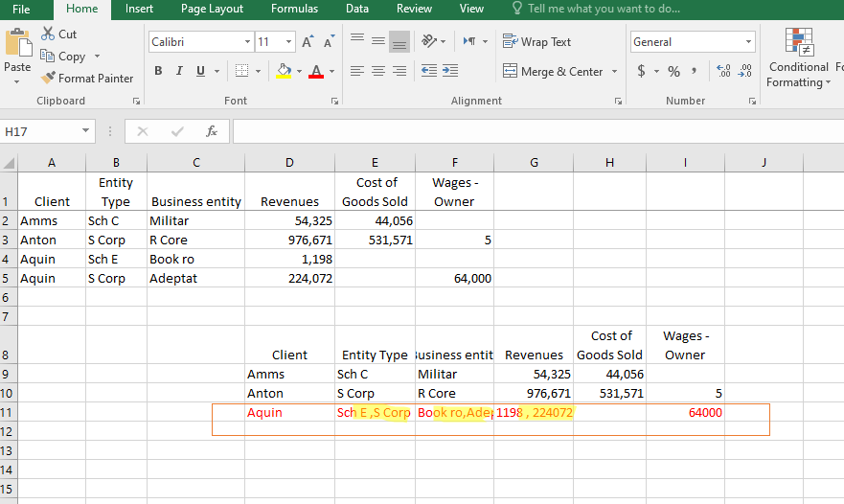
Task: Open Number dialog launcher
Action: click(x=752, y=102)
